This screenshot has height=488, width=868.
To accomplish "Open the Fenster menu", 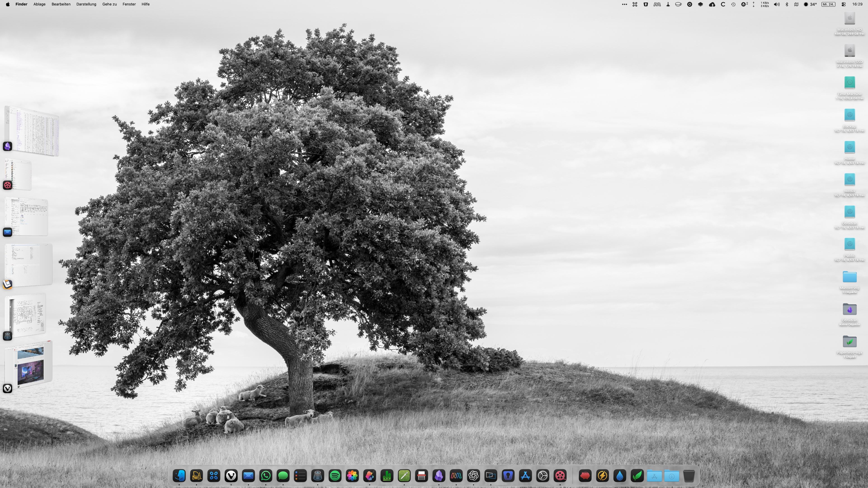I will pyautogui.click(x=129, y=4).
